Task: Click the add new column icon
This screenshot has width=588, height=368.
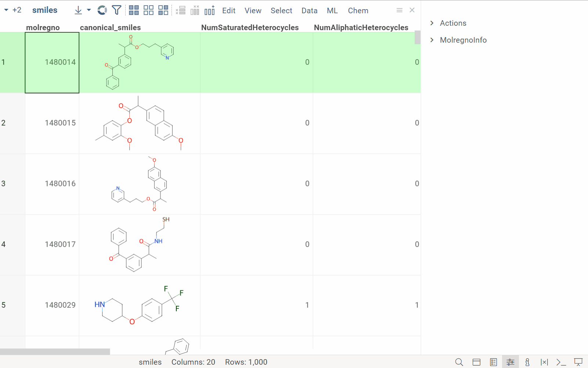Action: (210, 10)
